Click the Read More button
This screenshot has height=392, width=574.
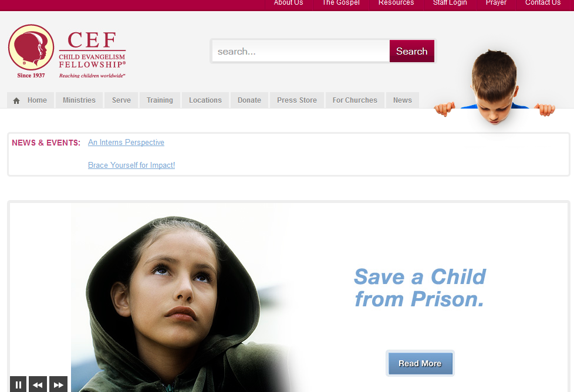tap(420, 363)
